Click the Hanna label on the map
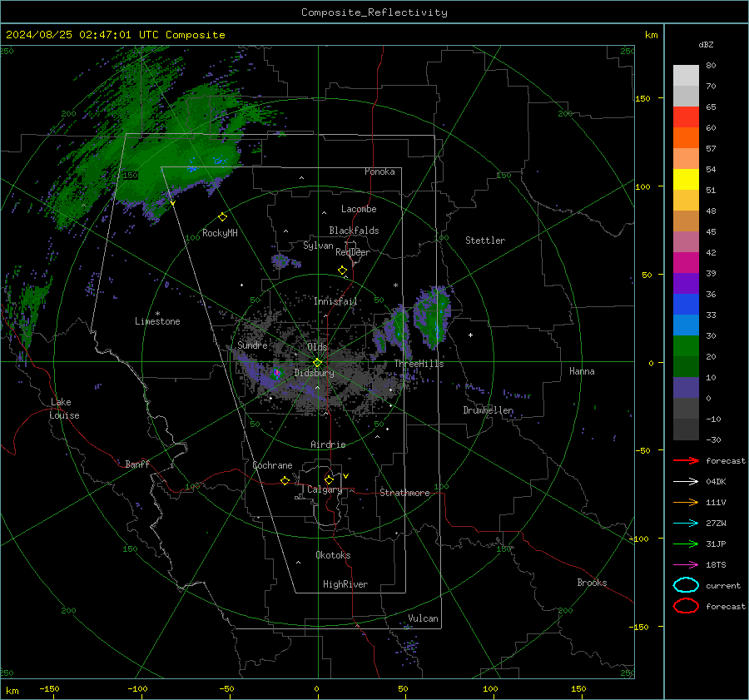 point(582,371)
